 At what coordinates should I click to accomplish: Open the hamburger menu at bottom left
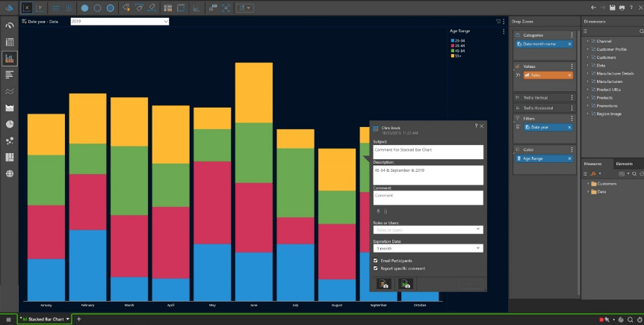8,319
